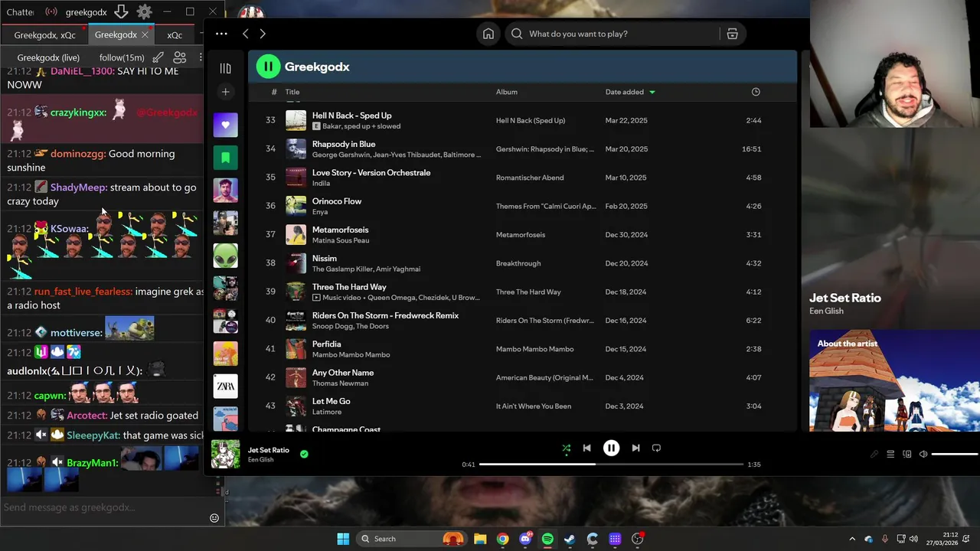Screen dimensions: 980x551
Task: Open the Connect to a device icon
Action: point(907,454)
